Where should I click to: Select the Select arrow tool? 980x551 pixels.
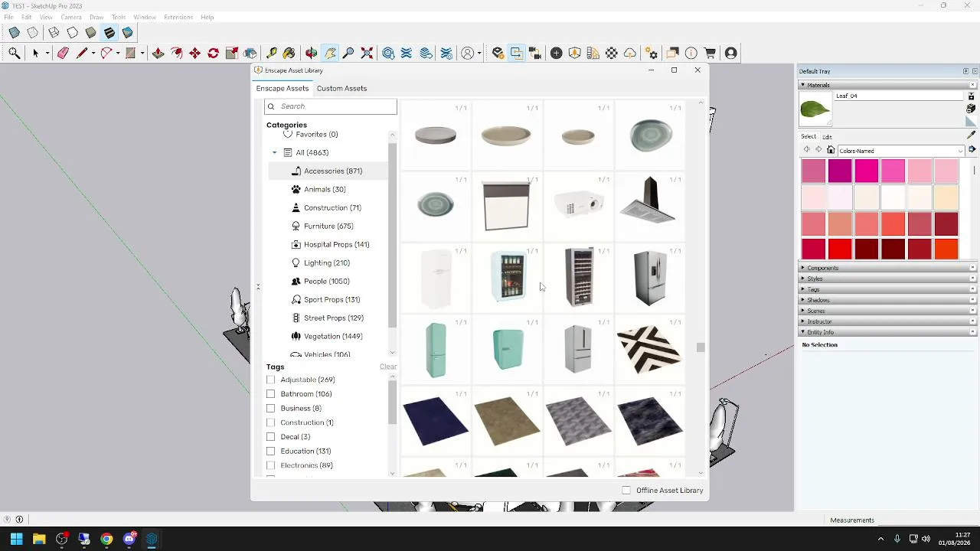35,53
